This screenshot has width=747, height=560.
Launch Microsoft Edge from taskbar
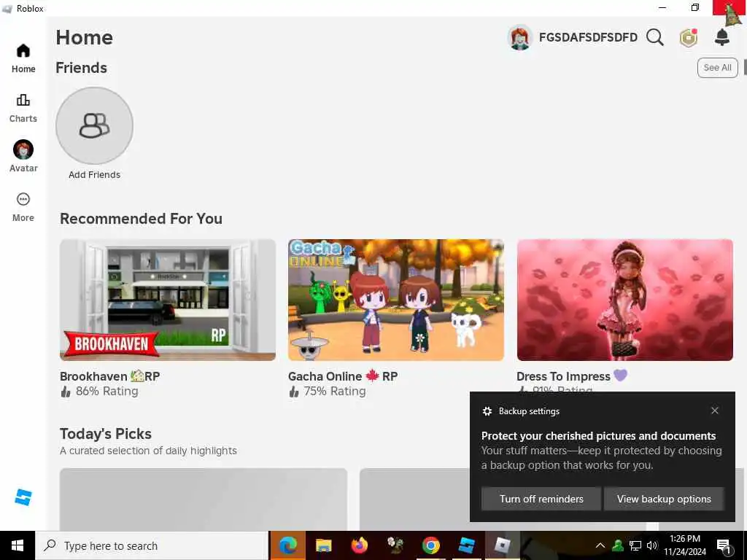[287, 545]
